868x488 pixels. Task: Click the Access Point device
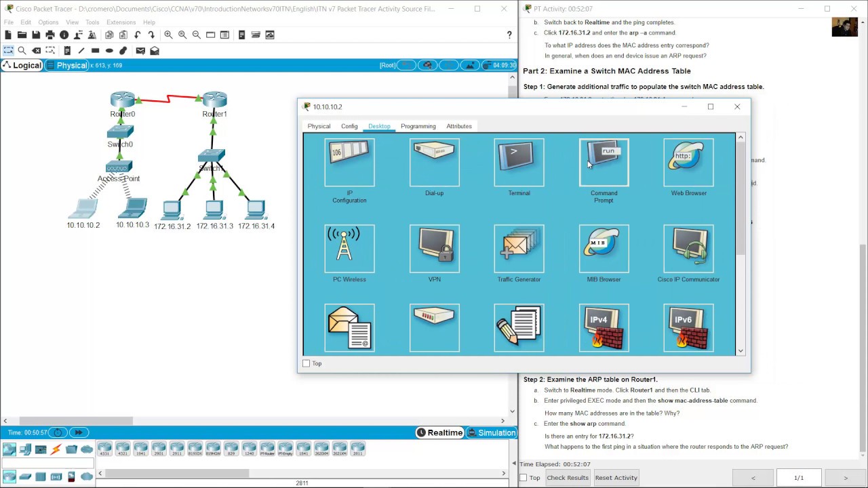119,167
